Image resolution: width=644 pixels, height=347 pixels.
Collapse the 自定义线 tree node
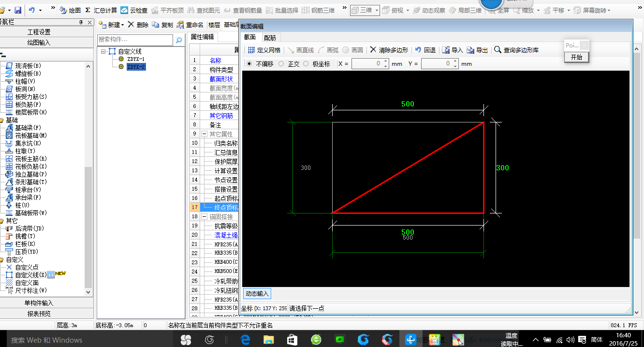pos(103,51)
